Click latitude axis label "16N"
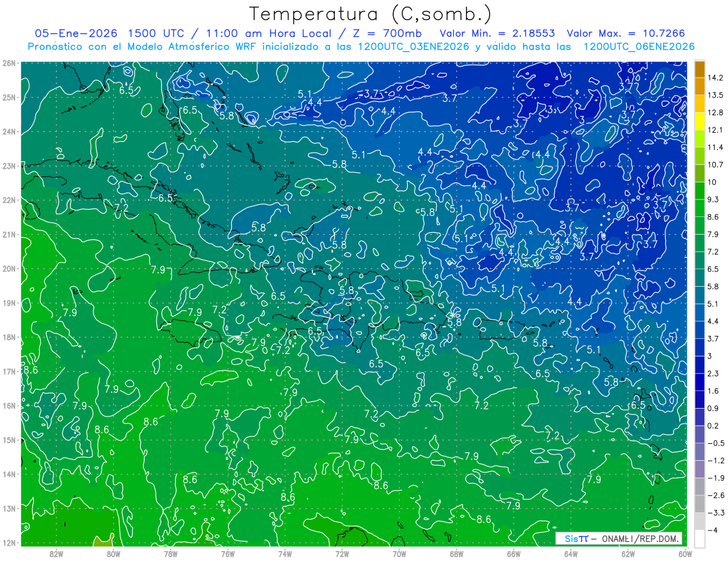Image resolution: width=728 pixels, height=562 pixels. [x=9, y=406]
